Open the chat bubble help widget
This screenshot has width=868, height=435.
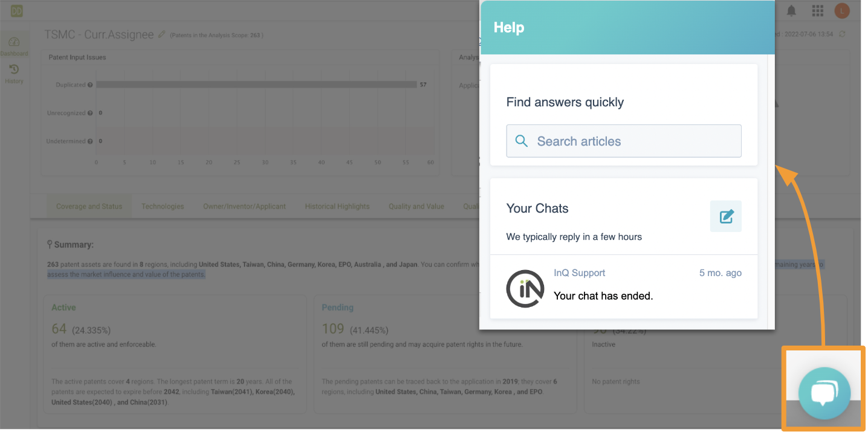click(x=824, y=393)
